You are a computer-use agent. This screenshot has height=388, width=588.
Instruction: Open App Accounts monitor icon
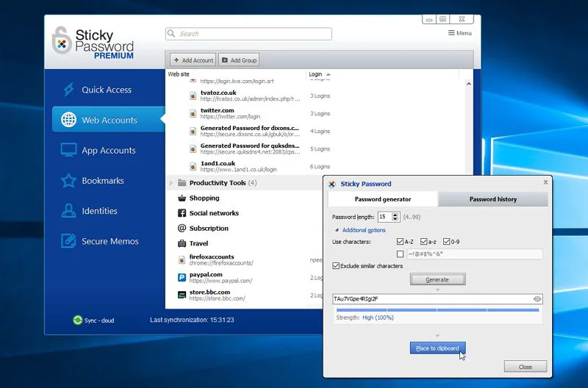[x=68, y=150]
